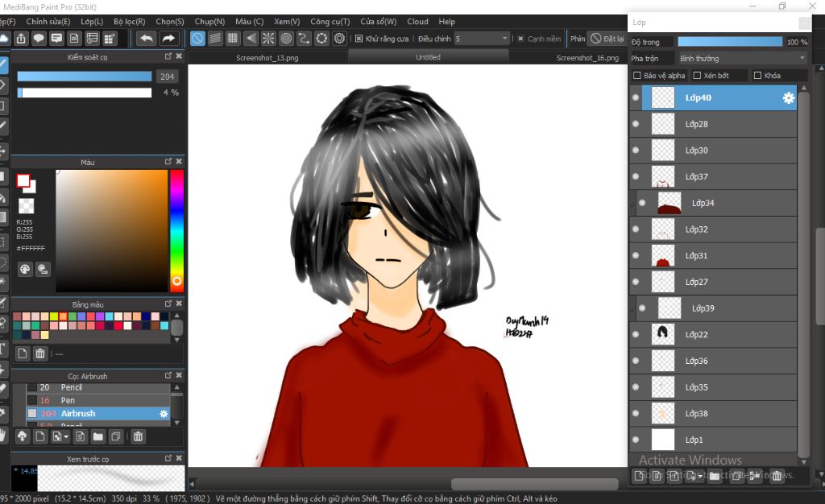This screenshot has height=504, width=825.
Task: Click add script brush icon
Action: [x=80, y=436]
